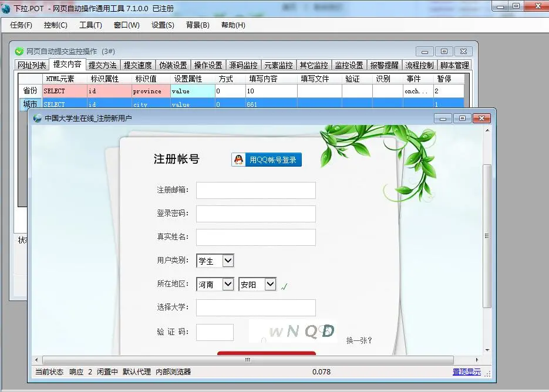Open the 元素监控 tab

(278, 65)
